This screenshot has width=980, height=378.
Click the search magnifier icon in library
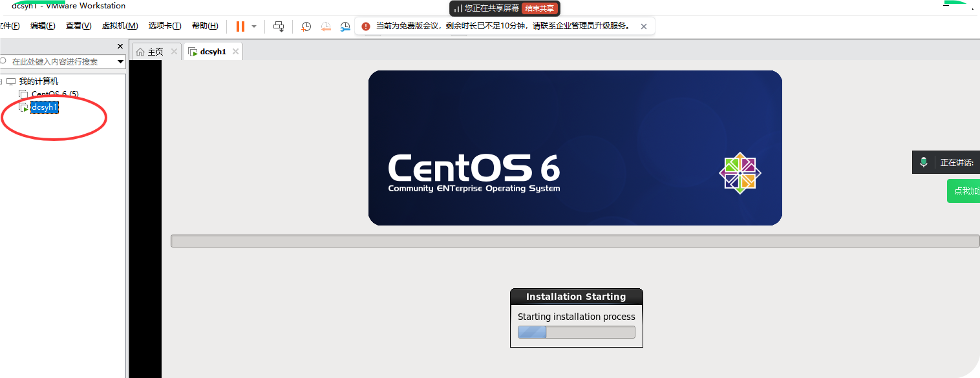pyautogui.click(x=3, y=61)
